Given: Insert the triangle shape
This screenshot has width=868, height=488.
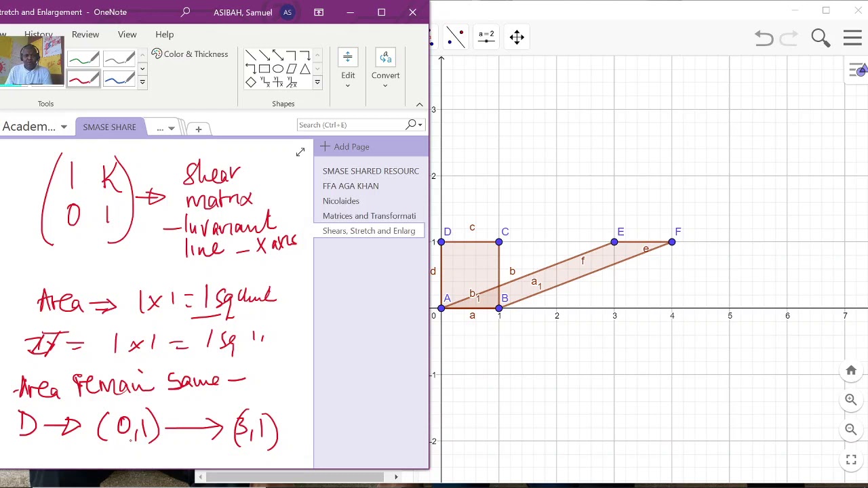Looking at the screenshot, I should tap(305, 68).
